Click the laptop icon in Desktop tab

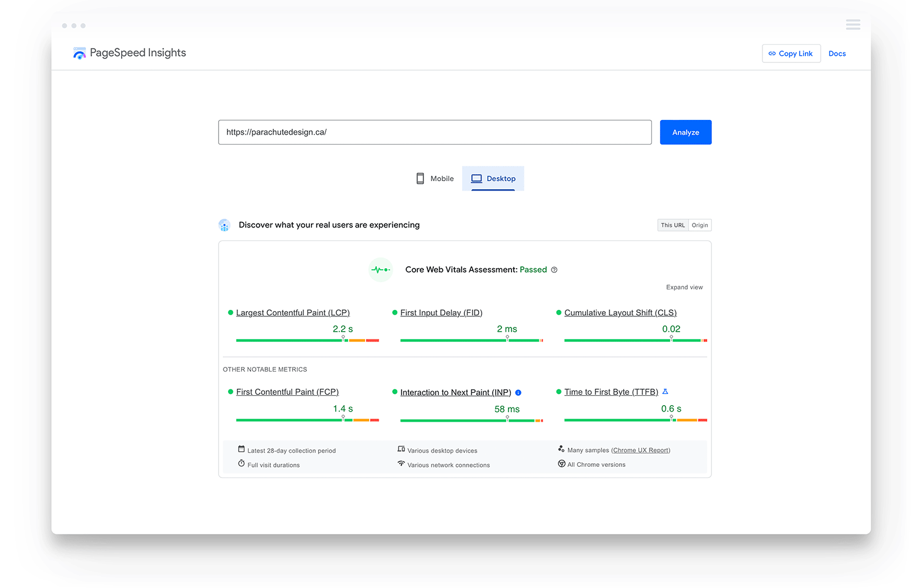477,179
